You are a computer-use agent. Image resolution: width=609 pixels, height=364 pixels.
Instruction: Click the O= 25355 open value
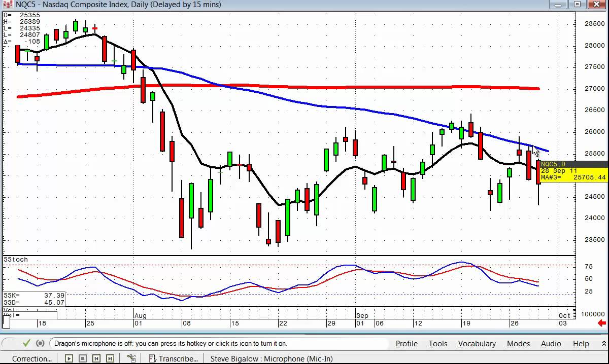click(x=22, y=15)
